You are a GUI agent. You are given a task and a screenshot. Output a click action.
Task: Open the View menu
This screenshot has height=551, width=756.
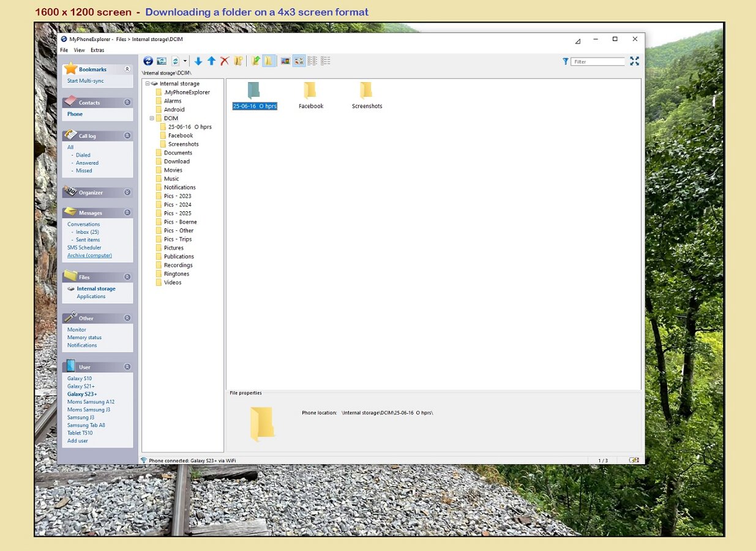tap(80, 50)
